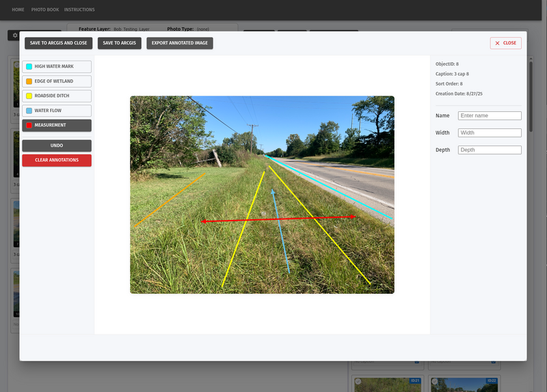Select the Measurement annotation tool
The height and width of the screenshot is (392, 547).
coord(57,126)
